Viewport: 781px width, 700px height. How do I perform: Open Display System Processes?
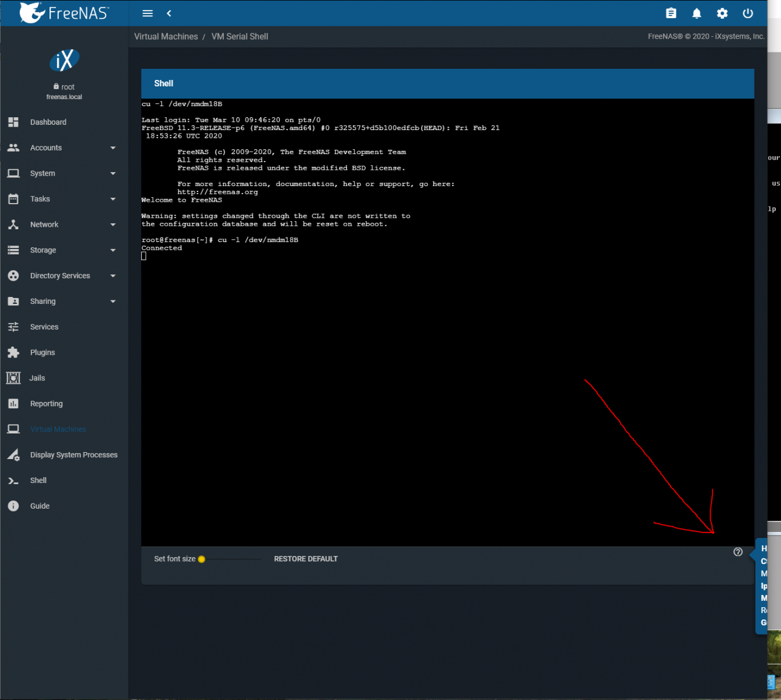[73, 455]
